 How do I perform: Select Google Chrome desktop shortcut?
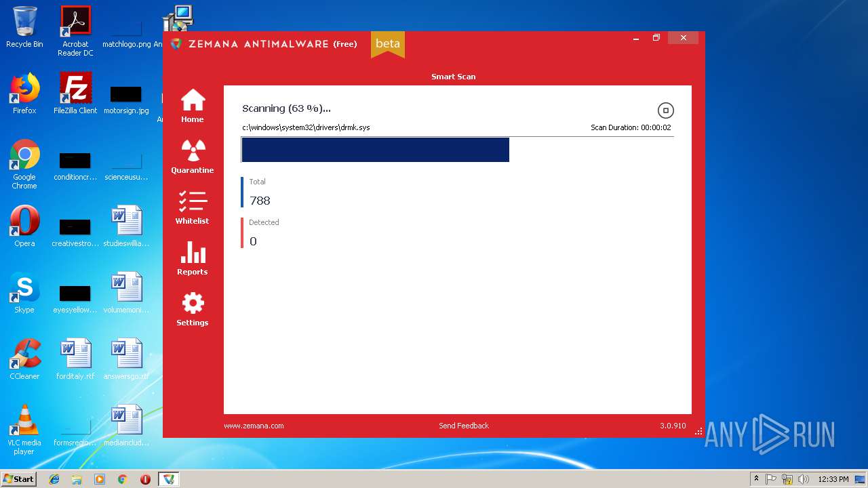pos(24,164)
